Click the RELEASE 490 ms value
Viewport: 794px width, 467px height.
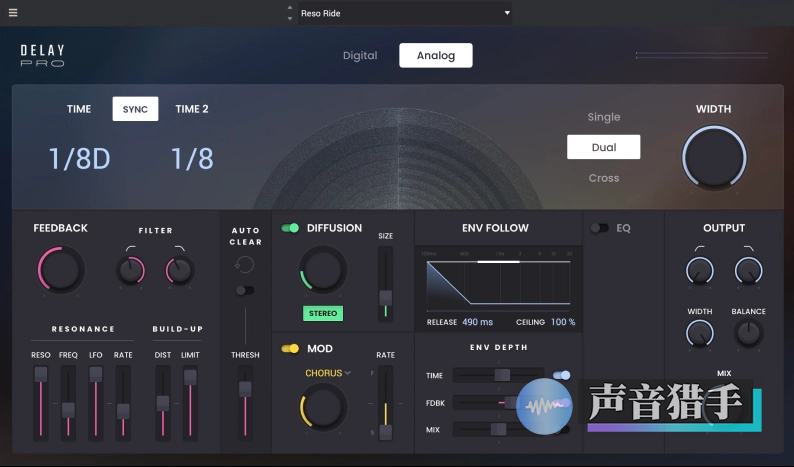(477, 322)
